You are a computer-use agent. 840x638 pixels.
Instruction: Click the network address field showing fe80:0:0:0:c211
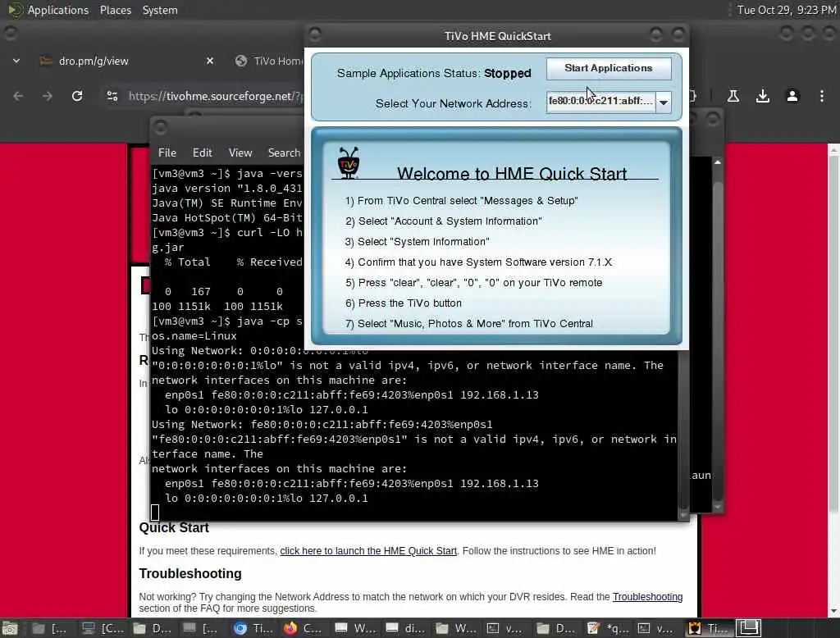[x=600, y=101]
